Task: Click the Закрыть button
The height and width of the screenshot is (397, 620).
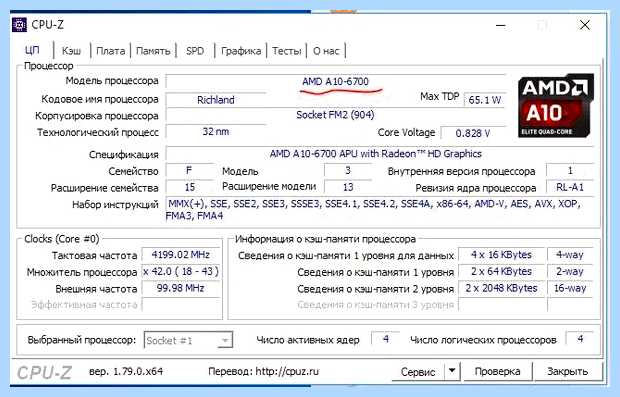Action: click(x=567, y=371)
